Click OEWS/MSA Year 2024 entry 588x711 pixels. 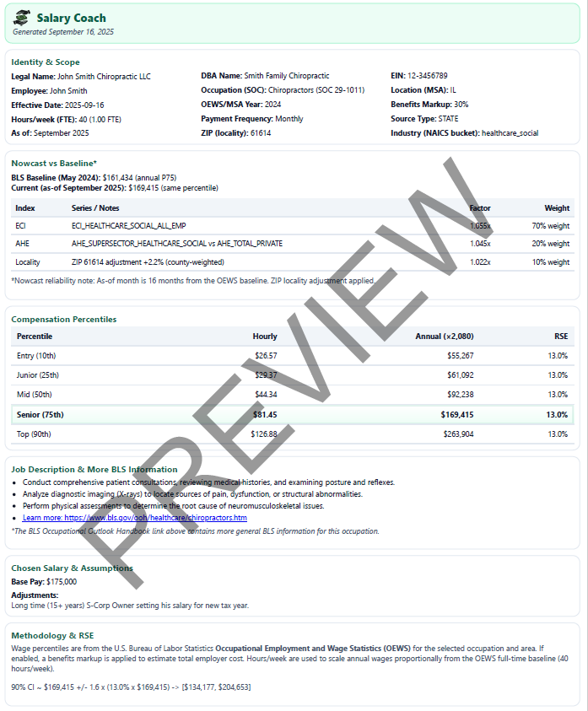pos(241,105)
